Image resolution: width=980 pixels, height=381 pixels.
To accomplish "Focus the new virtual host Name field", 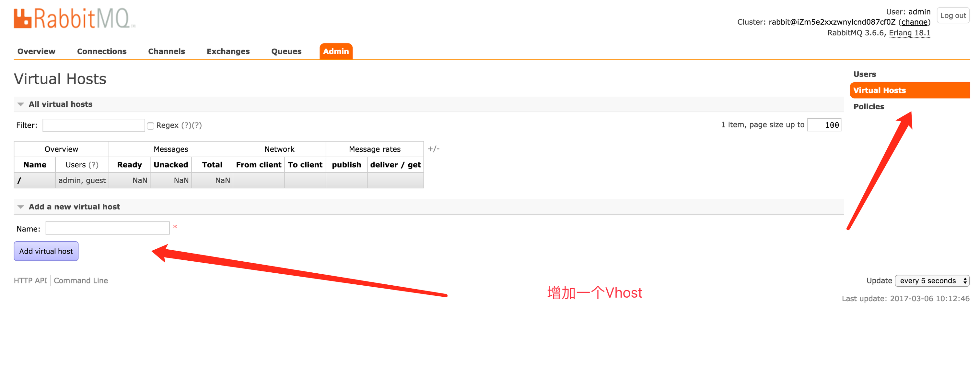I will pos(107,228).
